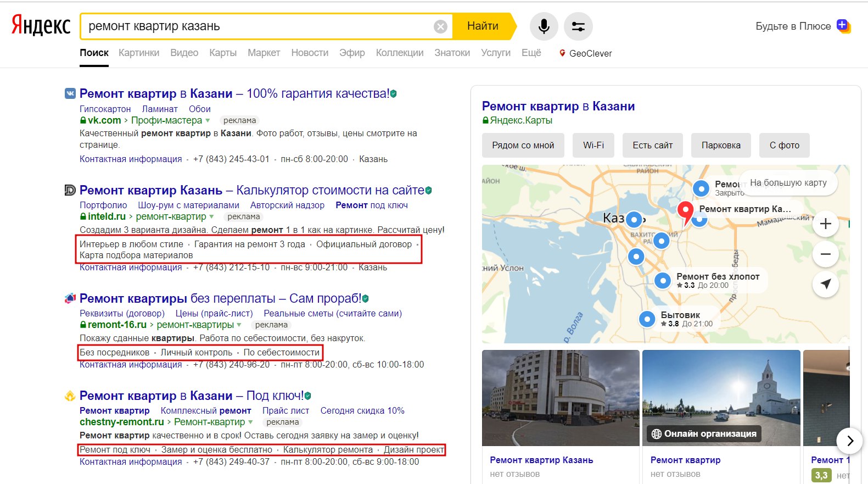Expand inteld.ru result dropdown arrow
This screenshot has height=484, width=868.
pyautogui.click(x=211, y=216)
